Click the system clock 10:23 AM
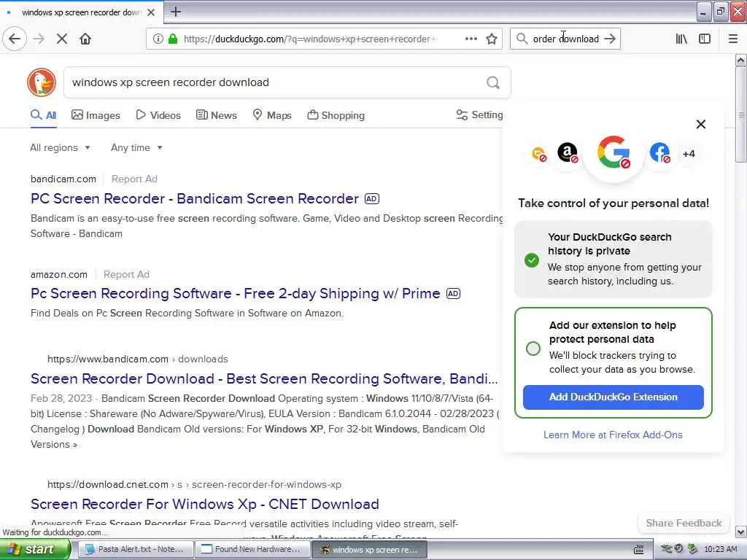747x560 pixels. [720, 550]
